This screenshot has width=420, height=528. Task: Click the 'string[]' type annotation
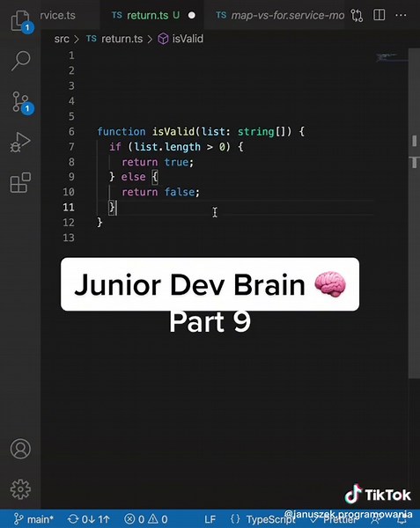tap(262, 131)
